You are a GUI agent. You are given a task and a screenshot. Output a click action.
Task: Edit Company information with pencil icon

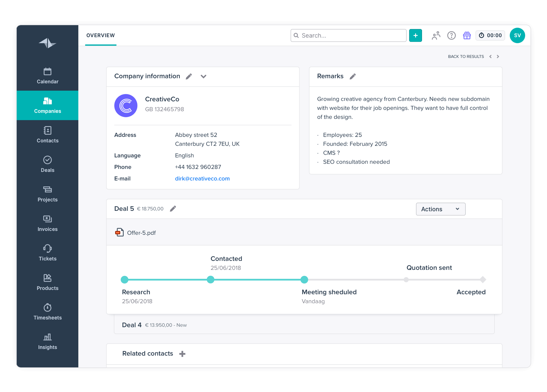coord(189,77)
